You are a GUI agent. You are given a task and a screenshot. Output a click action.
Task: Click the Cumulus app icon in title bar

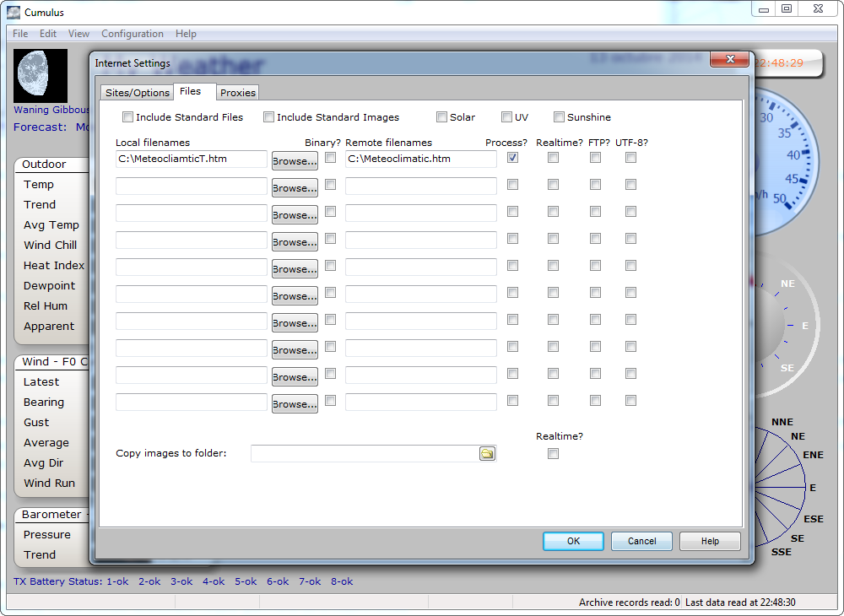14,12
